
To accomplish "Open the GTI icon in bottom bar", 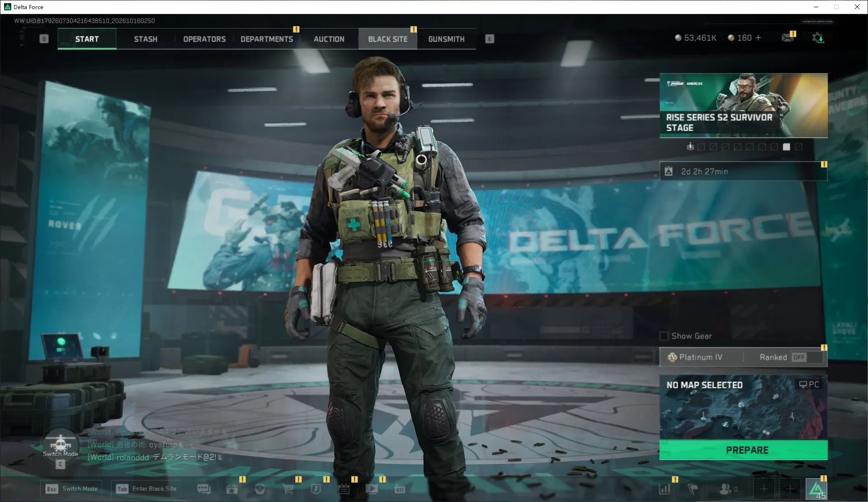I will click(400, 489).
